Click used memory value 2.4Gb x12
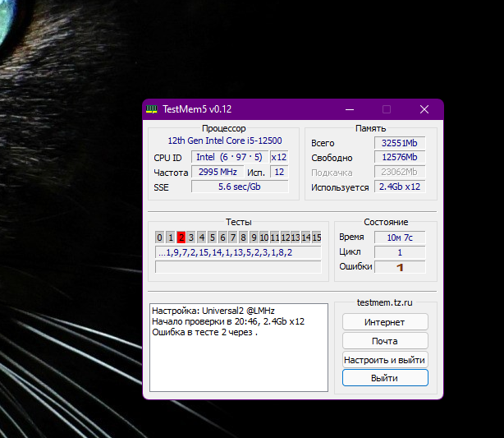 (x=400, y=187)
